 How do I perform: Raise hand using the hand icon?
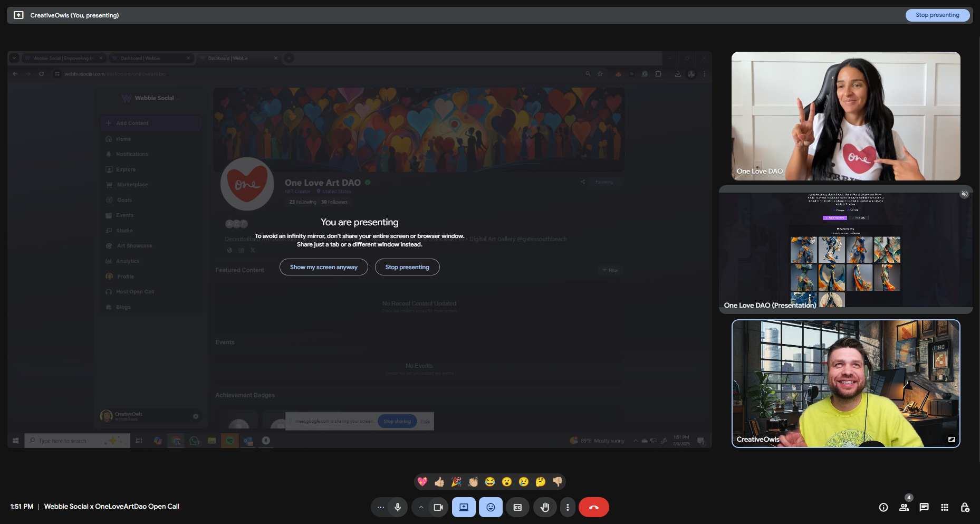click(x=545, y=507)
